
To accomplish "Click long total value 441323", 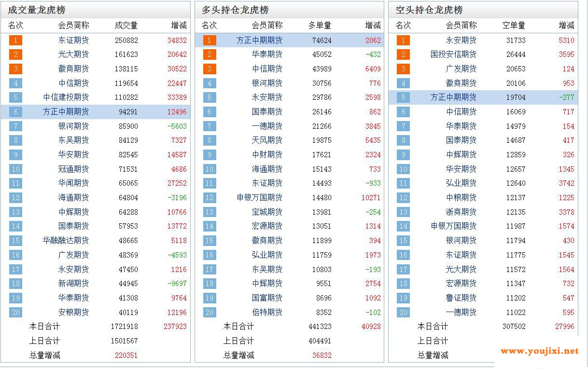I will 320,327.
